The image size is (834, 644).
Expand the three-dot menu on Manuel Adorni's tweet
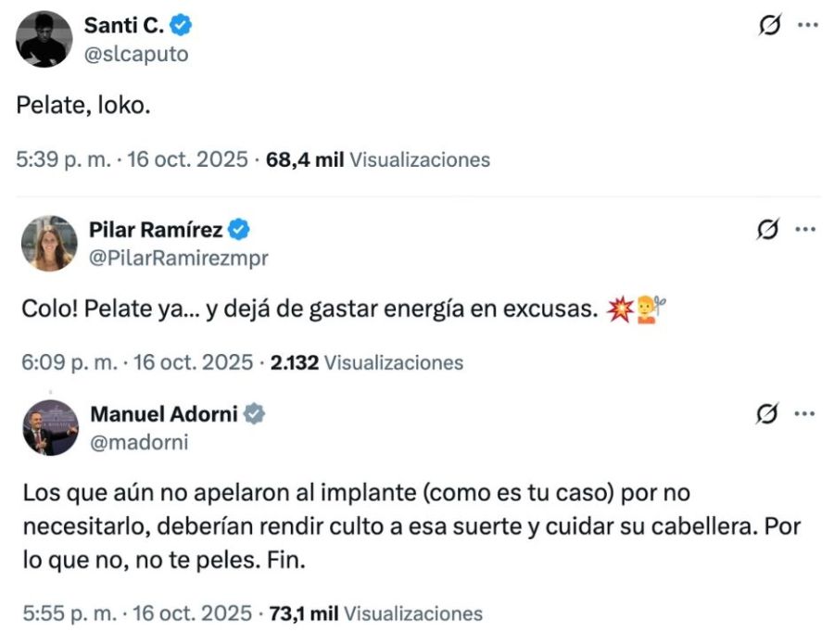tap(806, 413)
